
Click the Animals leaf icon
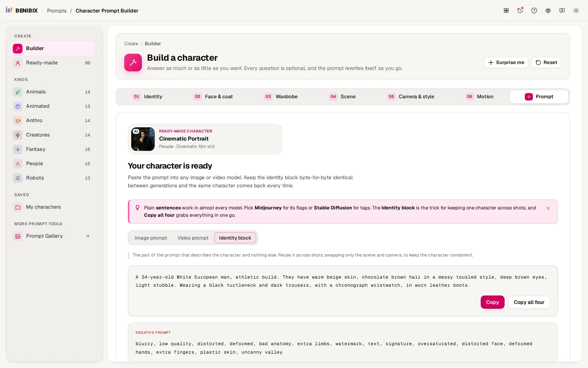(18, 92)
